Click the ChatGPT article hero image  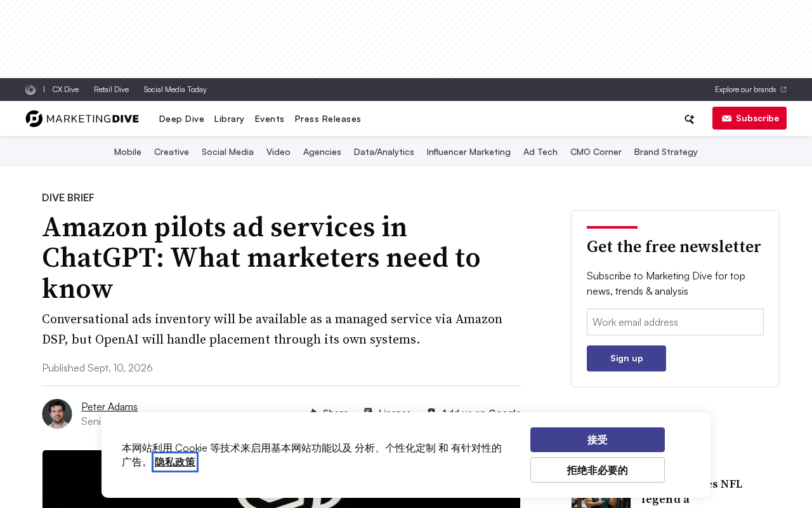[281, 479]
